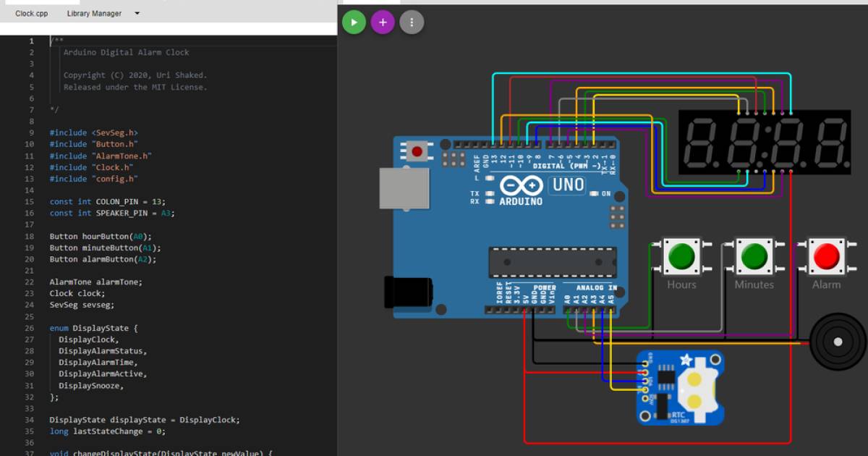
Task: Expand the Library Manager dropdown arrow
Action: 136,13
